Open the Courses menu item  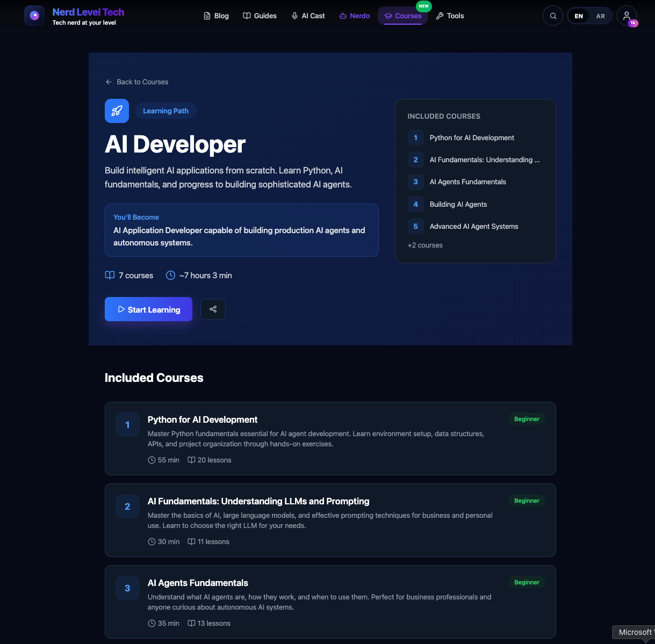click(x=402, y=16)
